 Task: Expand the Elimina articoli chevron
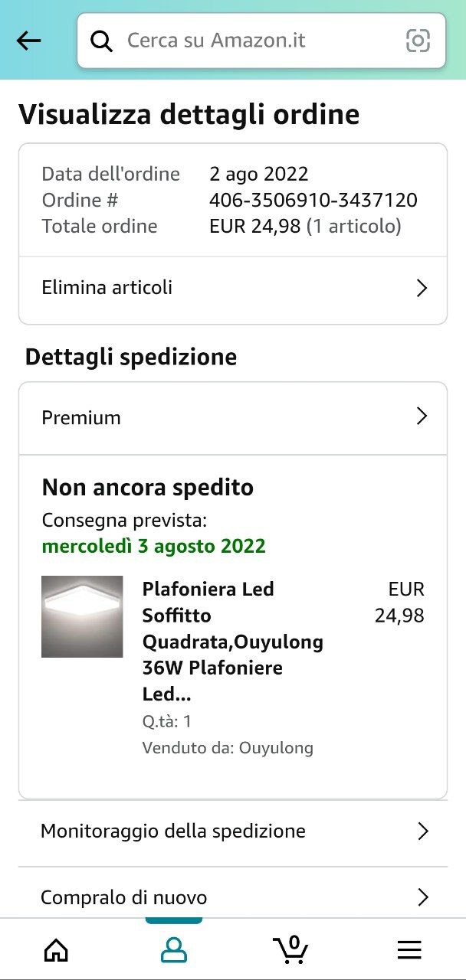point(421,288)
